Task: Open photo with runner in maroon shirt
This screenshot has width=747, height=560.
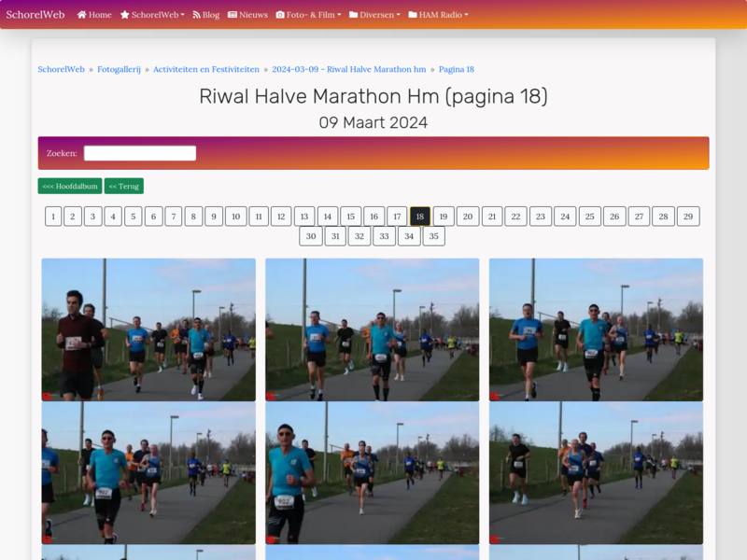Action: (148, 329)
